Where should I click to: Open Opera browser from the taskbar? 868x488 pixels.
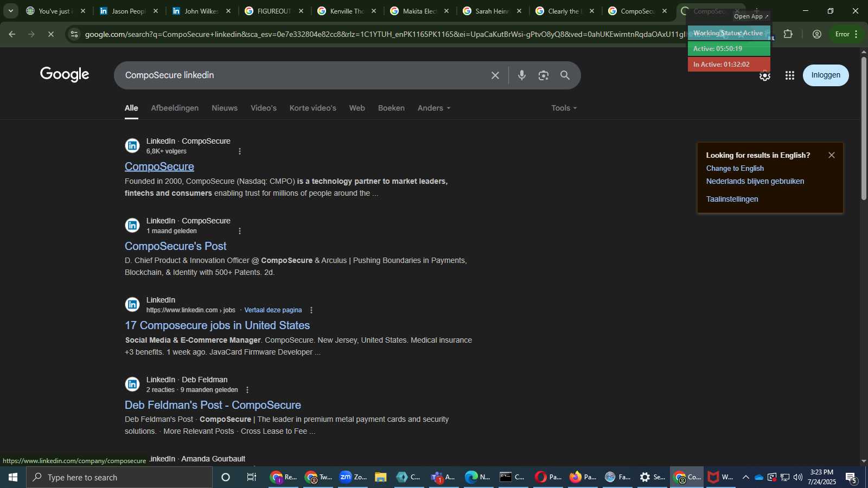click(x=548, y=477)
